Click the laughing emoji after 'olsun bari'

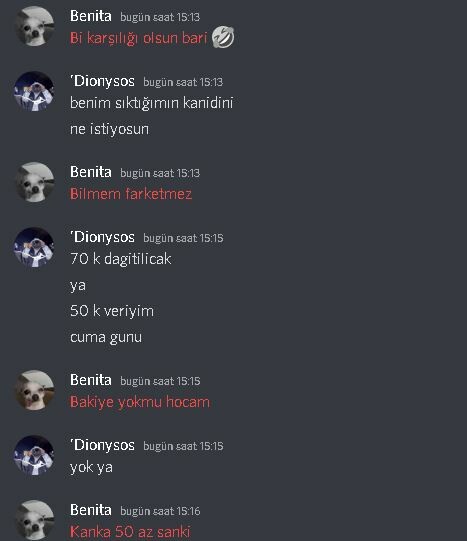(223, 37)
